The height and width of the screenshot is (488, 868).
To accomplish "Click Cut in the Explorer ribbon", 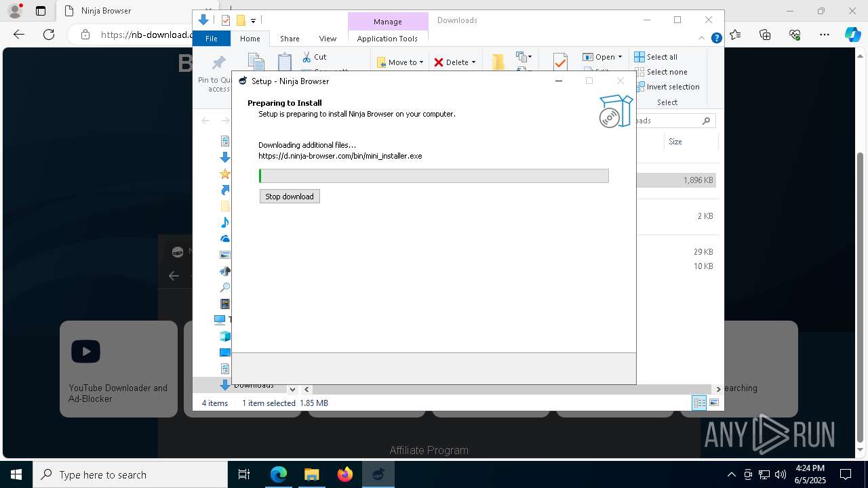I will 314,57.
